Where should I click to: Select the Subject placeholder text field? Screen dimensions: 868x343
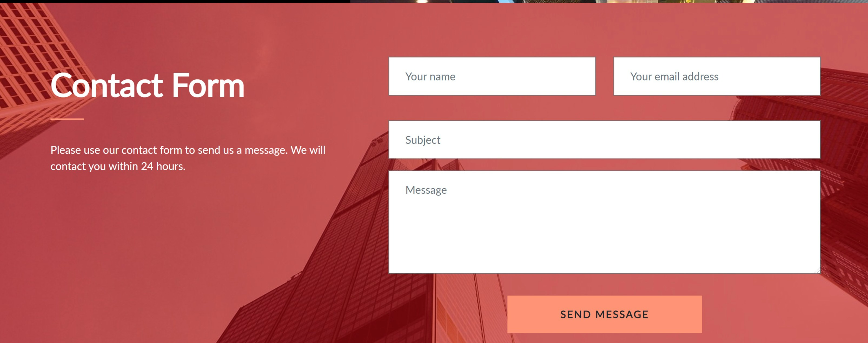pos(605,139)
